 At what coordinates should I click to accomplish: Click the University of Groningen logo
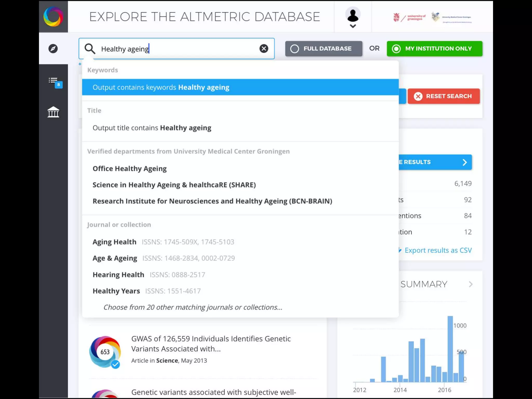(409, 17)
